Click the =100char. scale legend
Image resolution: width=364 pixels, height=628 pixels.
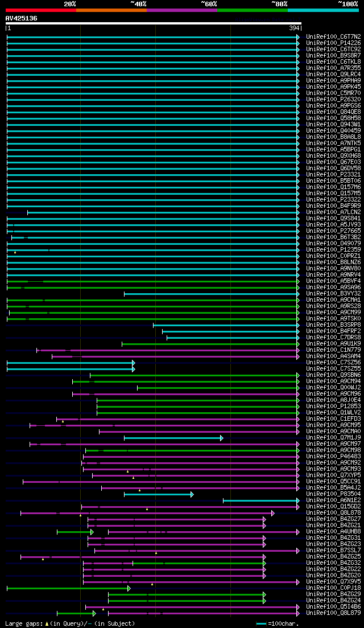278,623
